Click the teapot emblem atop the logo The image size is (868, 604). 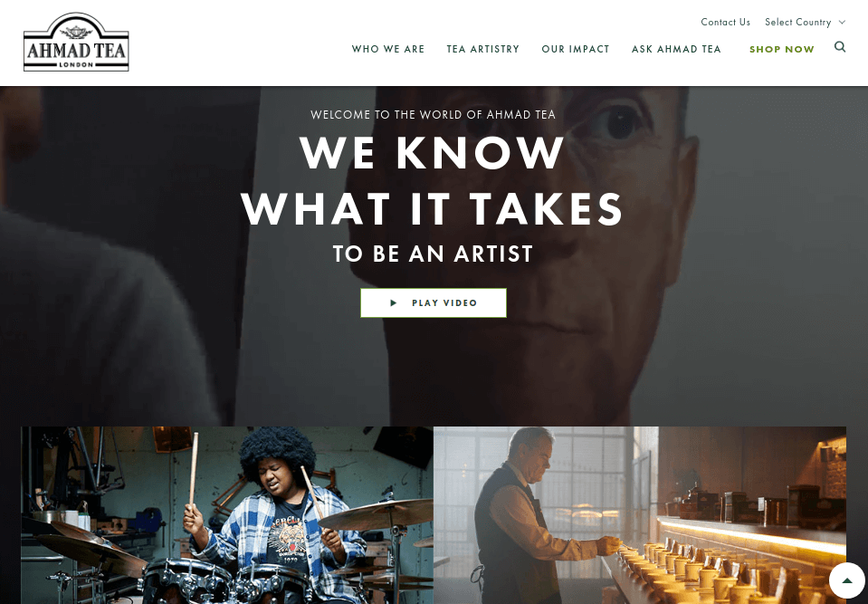76,31
